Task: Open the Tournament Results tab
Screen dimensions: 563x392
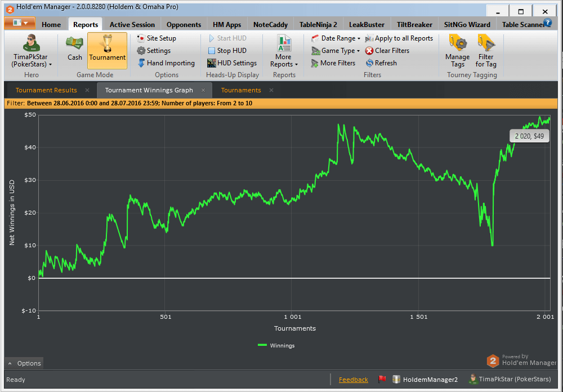Action: pyautogui.click(x=46, y=90)
